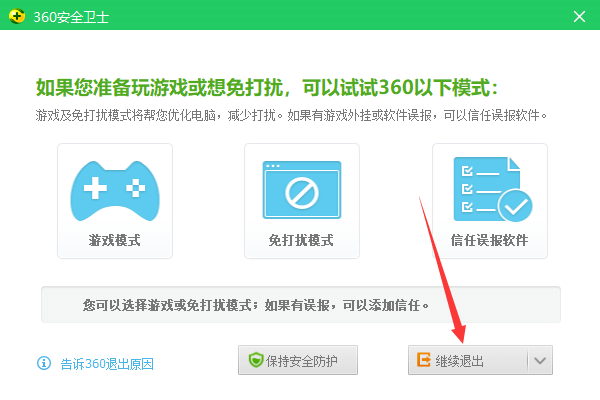This screenshot has width=600, height=400.
Task: Click the 保持安全防护 button
Action: (298, 360)
